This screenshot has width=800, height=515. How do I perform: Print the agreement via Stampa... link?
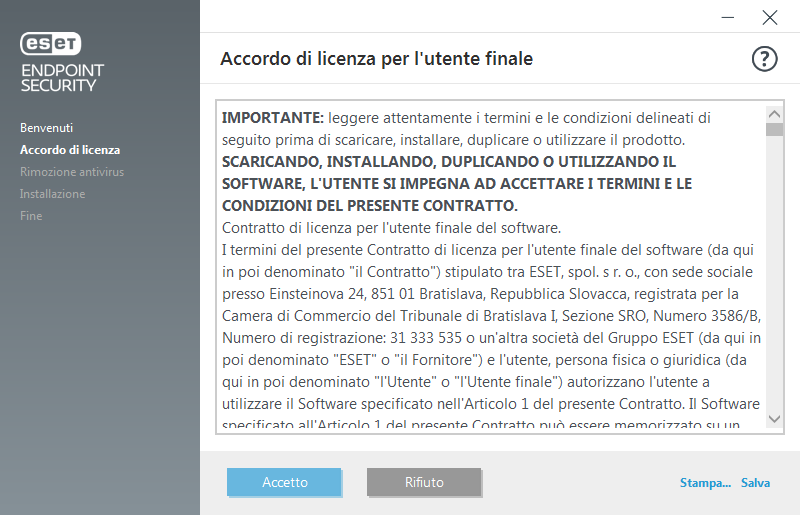(x=705, y=483)
